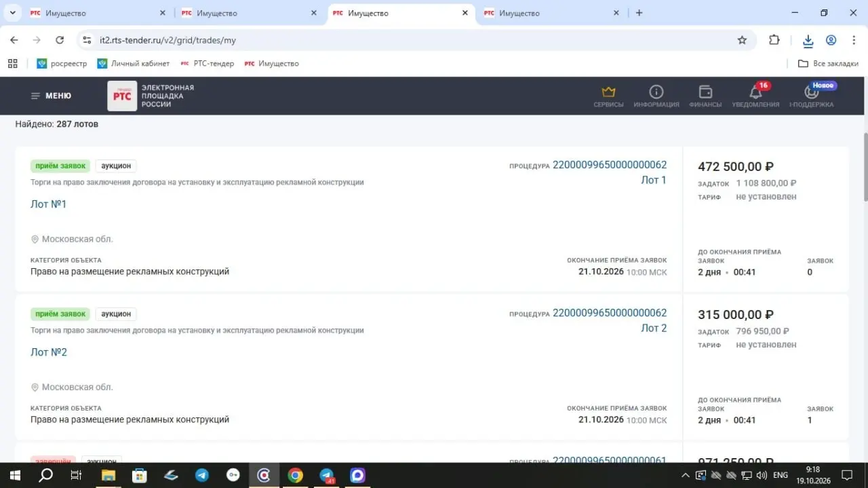Viewport: 868px width, 488px height.
Task: Open the Личный кабинет bookmark
Action: coord(133,63)
